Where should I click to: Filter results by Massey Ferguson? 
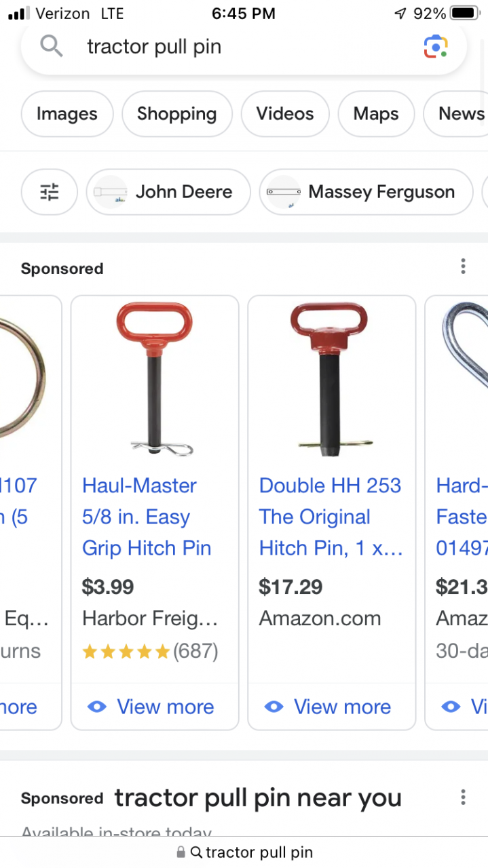(x=367, y=192)
